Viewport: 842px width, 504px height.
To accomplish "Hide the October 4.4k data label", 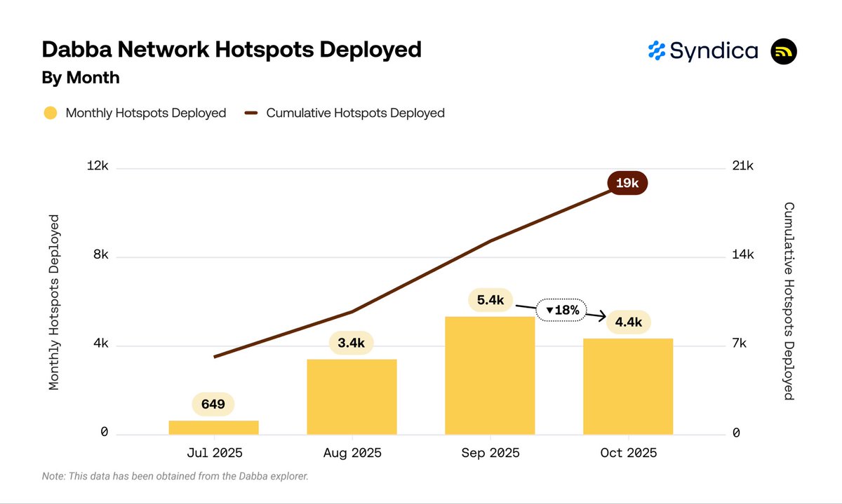I will point(628,322).
